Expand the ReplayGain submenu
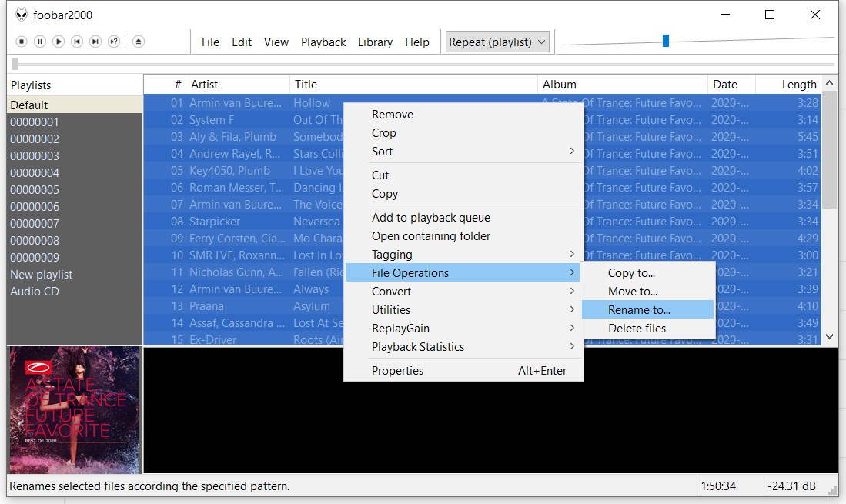The image size is (846, 504). [463, 329]
